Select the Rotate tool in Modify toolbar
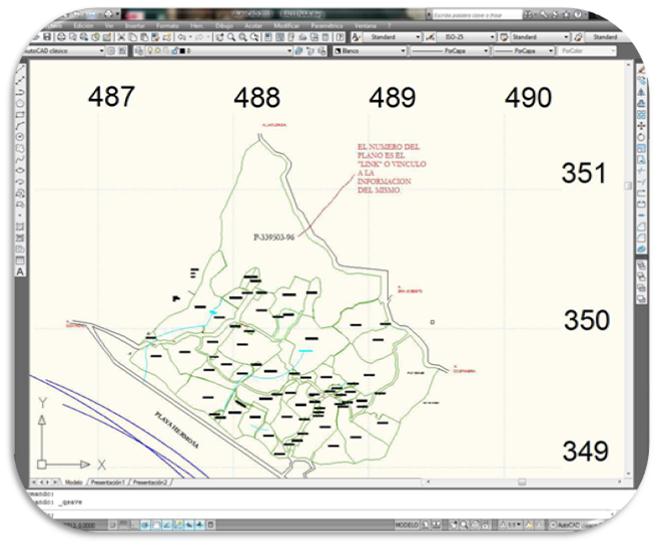The width and height of the screenshot is (663, 545). (x=641, y=137)
